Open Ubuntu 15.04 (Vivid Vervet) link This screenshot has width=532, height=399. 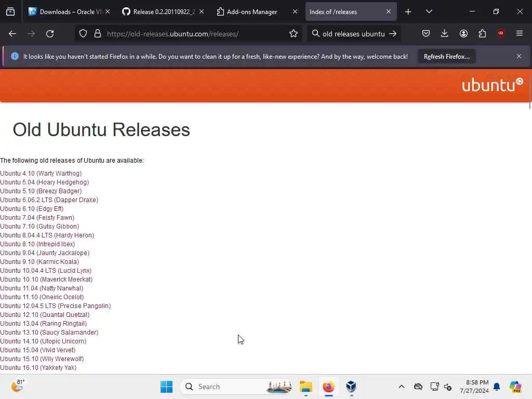[37, 350]
